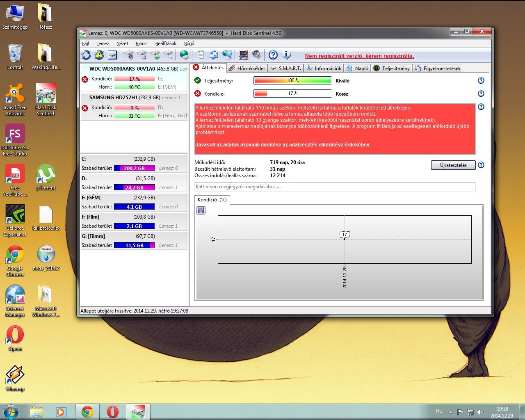
Task: Switch to the Teljesítmény tab
Action: [392, 68]
